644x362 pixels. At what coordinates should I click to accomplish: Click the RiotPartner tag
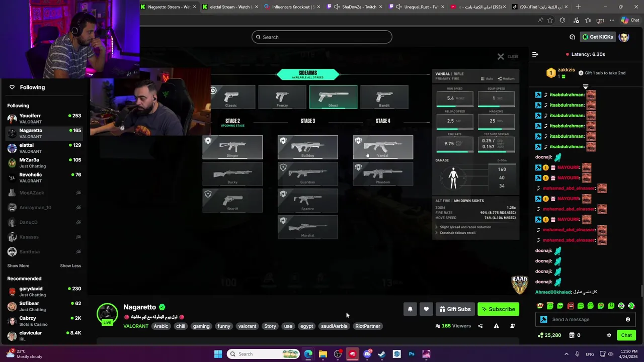(x=368, y=326)
